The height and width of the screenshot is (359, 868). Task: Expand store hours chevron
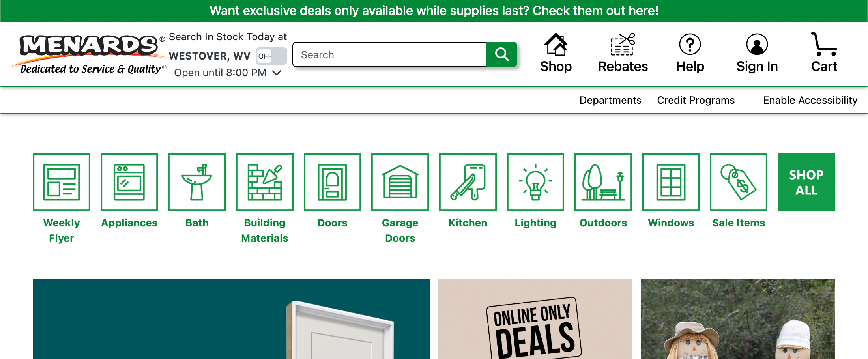coord(277,73)
